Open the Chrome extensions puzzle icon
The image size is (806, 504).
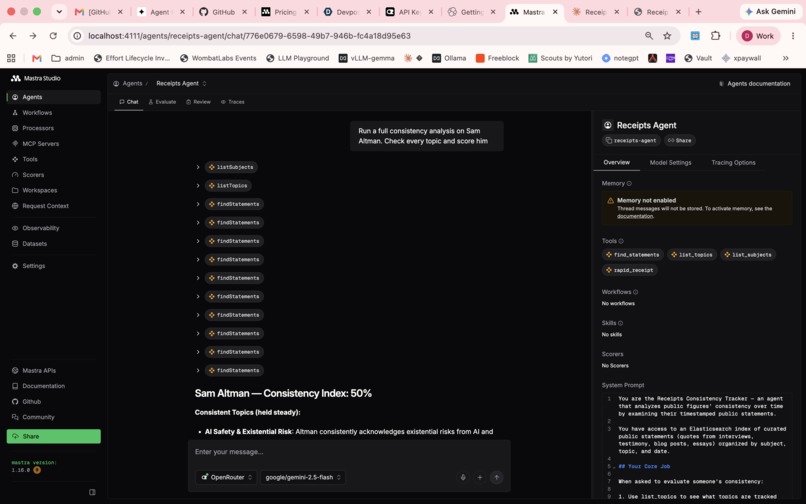(716, 36)
